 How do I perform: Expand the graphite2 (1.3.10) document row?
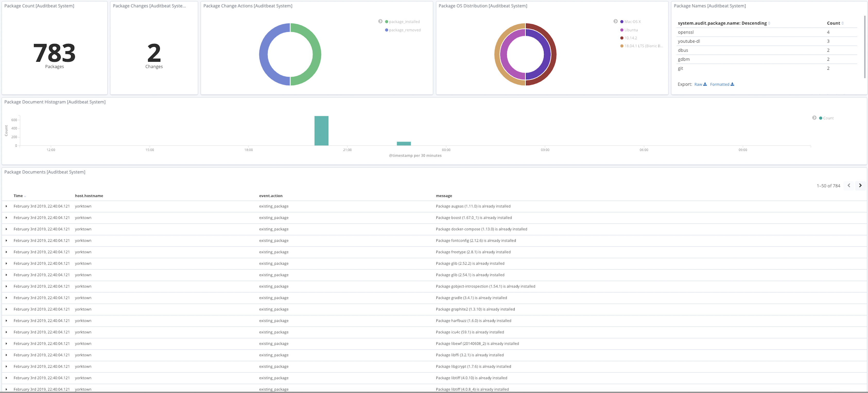pos(6,309)
